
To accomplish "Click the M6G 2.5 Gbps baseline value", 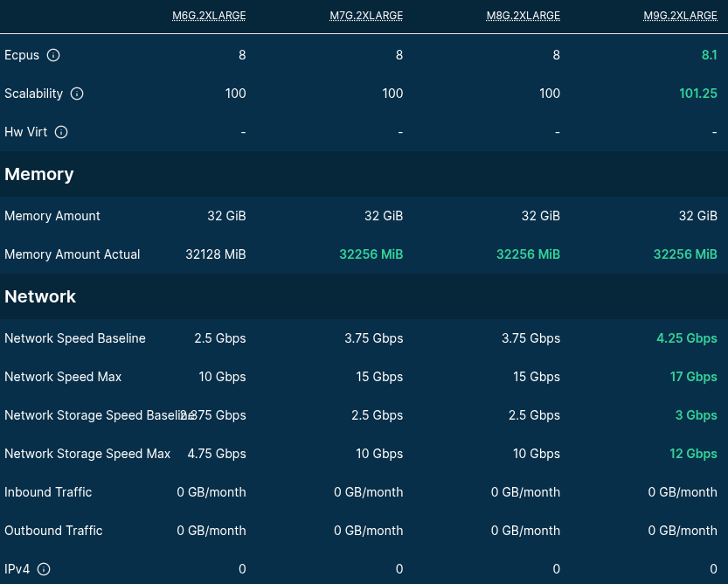I will tap(220, 338).
